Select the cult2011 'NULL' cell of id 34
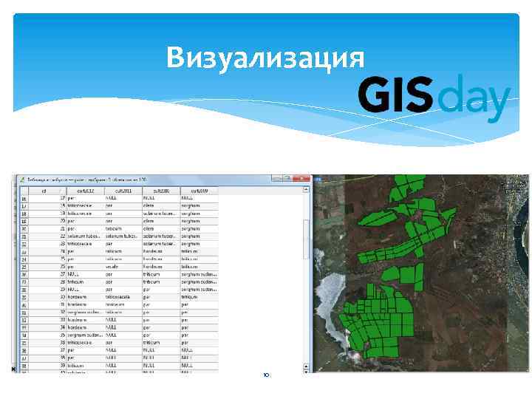 point(123,327)
